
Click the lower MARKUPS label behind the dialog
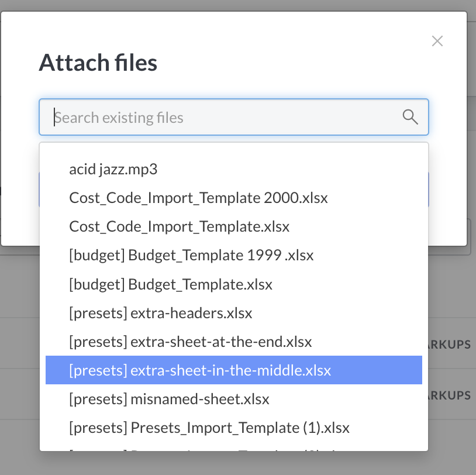coord(451,395)
